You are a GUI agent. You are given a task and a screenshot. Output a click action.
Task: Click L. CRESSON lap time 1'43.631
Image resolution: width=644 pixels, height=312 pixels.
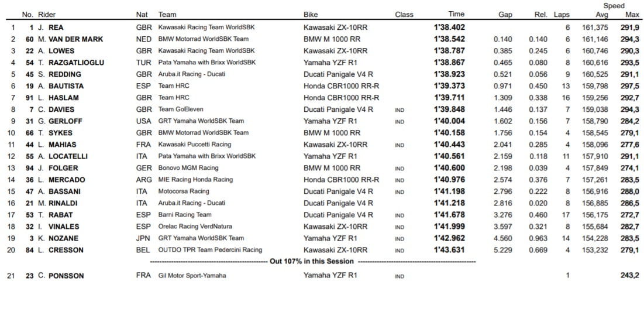pyautogui.click(x=449, y=250)
